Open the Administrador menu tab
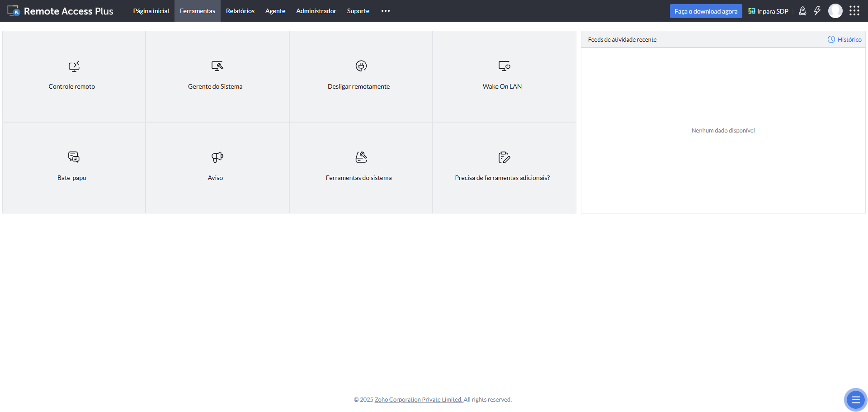Screen dimensions: 868x412 [x=316, y=11]
